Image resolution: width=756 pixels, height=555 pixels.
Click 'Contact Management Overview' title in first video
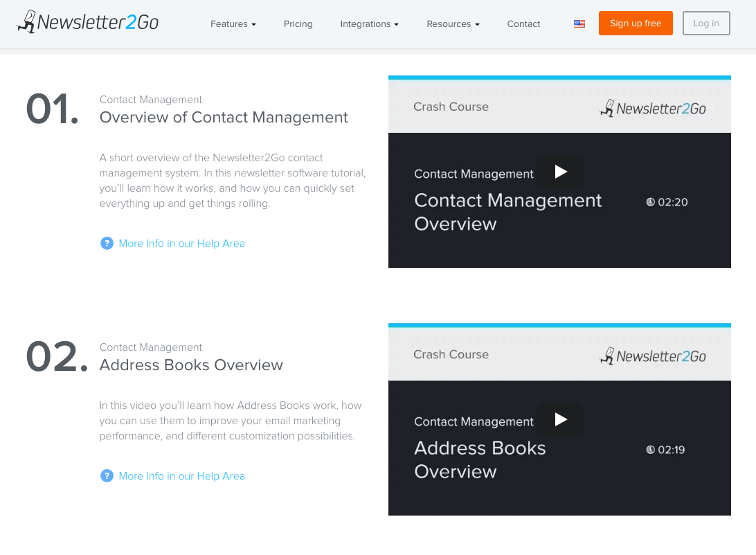pyautogui.click(x=507, y=212)
